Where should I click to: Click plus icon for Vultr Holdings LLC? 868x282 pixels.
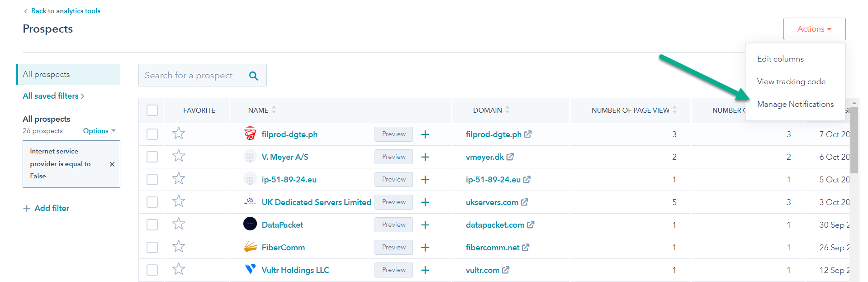pos(425,270)
